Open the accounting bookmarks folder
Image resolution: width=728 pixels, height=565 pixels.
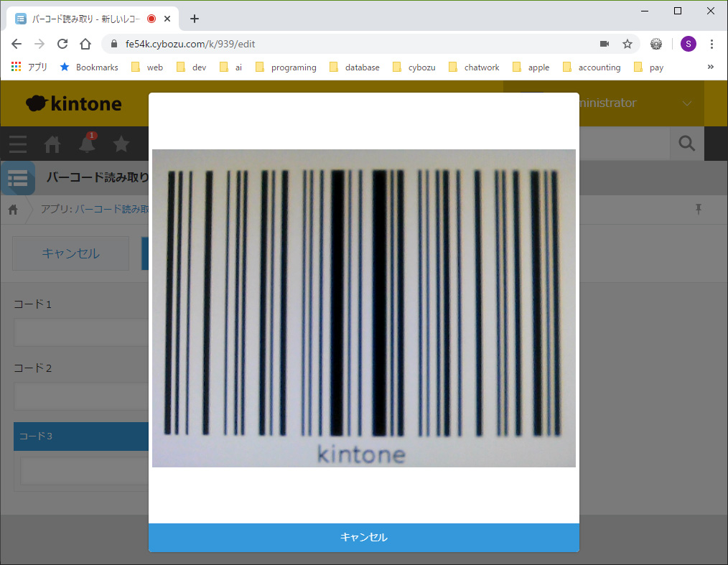(x=592, y=67)
